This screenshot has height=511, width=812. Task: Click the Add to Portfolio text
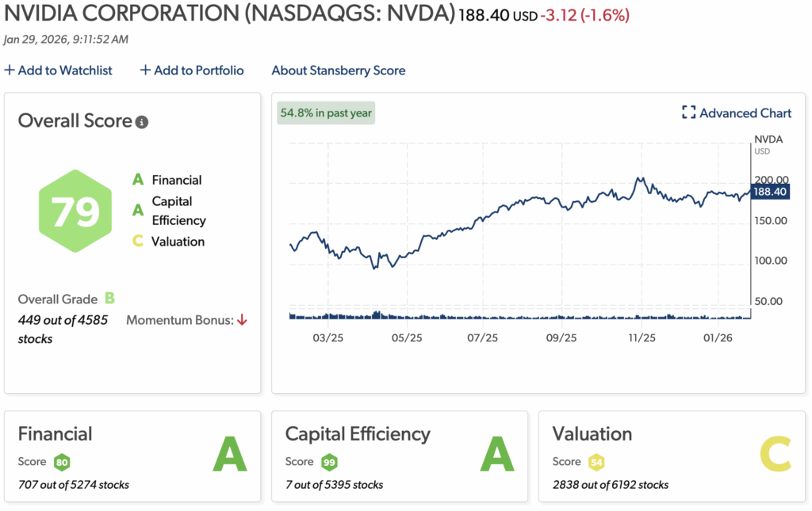199,71
